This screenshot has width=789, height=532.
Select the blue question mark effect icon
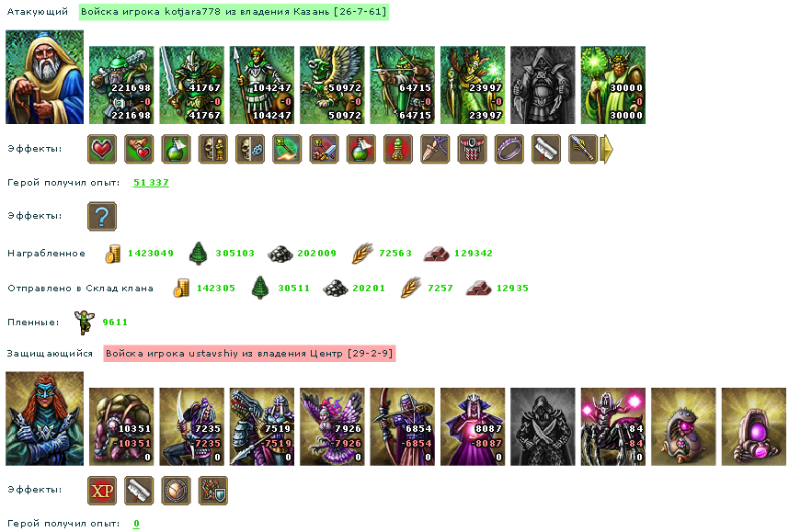[x=102, y=216]
